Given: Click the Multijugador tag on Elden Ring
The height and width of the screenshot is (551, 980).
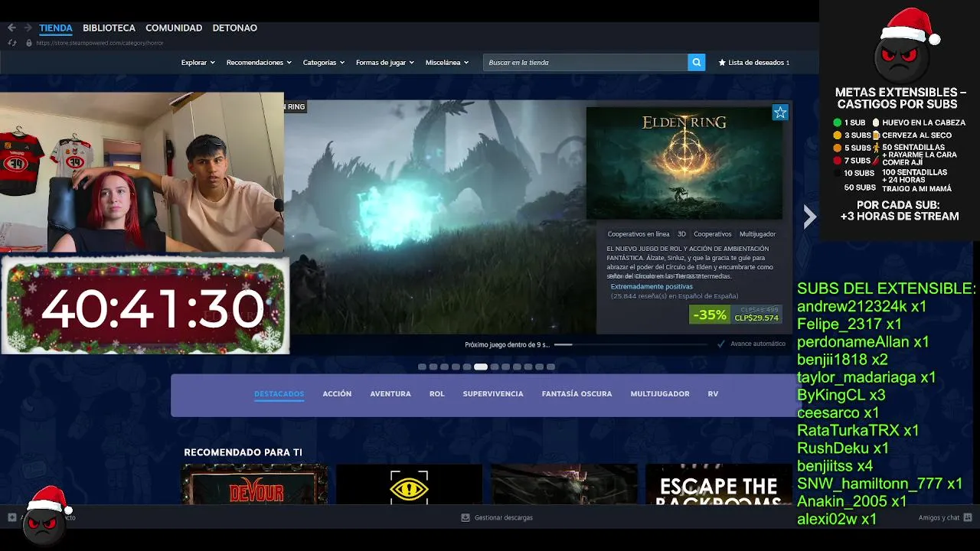Looking at the screenshot, I should 758,234.
